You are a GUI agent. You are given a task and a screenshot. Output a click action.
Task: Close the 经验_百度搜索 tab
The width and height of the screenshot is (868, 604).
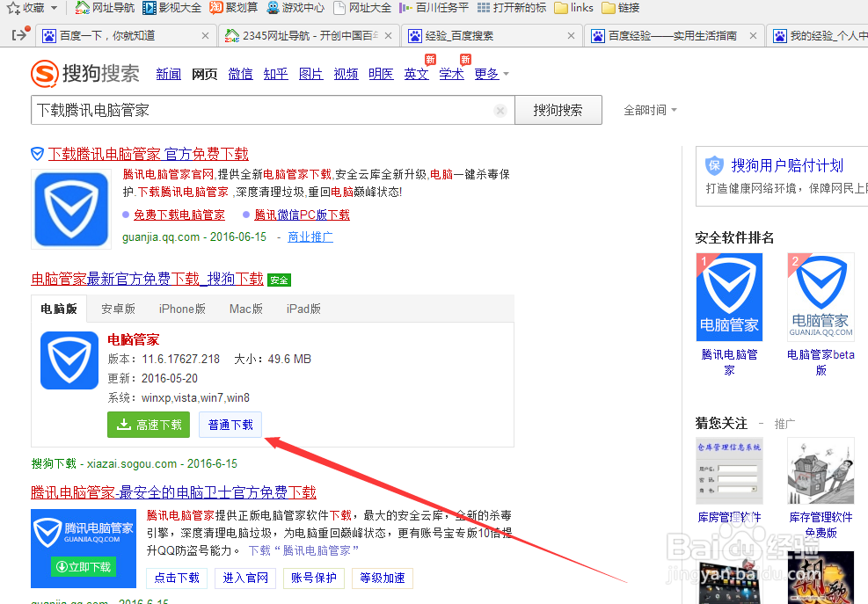pos(571,36)
